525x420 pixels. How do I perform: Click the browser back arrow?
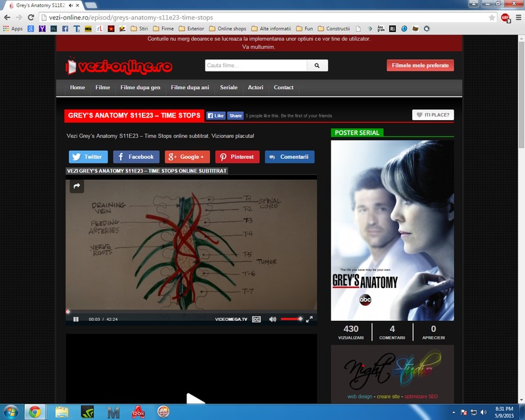7,18
